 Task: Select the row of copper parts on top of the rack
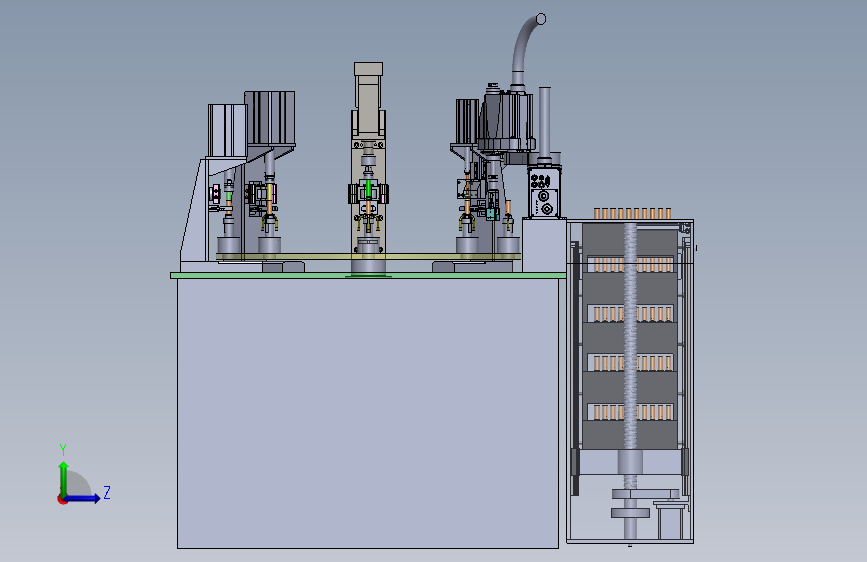coord(633,214)
